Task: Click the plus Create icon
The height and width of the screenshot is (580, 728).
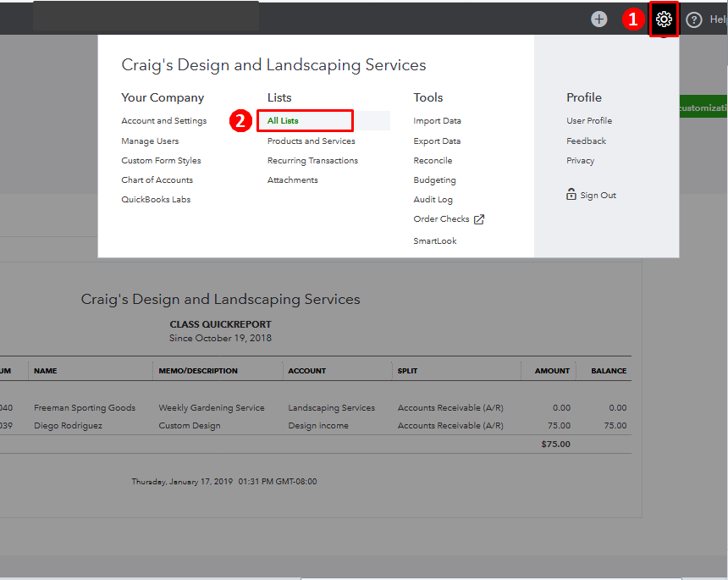Action: pyautogui.click(x=599, y=19)
